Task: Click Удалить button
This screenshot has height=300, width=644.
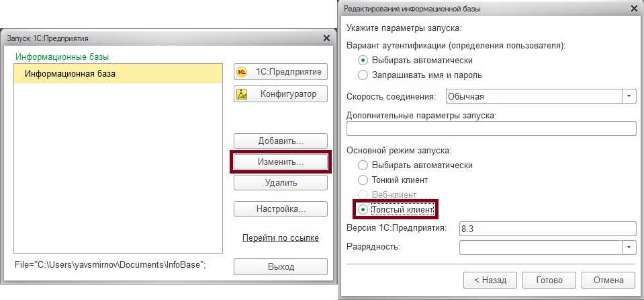Action: click(x=281, y=183)
